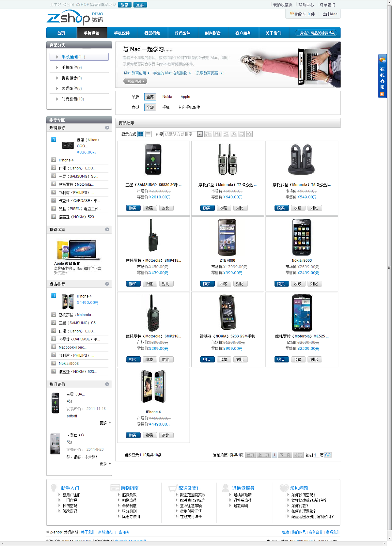This screenshot has width=392, height=546.
Task: Switch to grid display view icon
Action: (x=141, y=134)
